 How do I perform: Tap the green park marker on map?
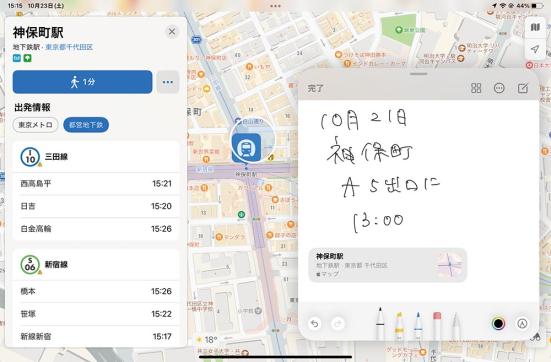tap(398, 30)
